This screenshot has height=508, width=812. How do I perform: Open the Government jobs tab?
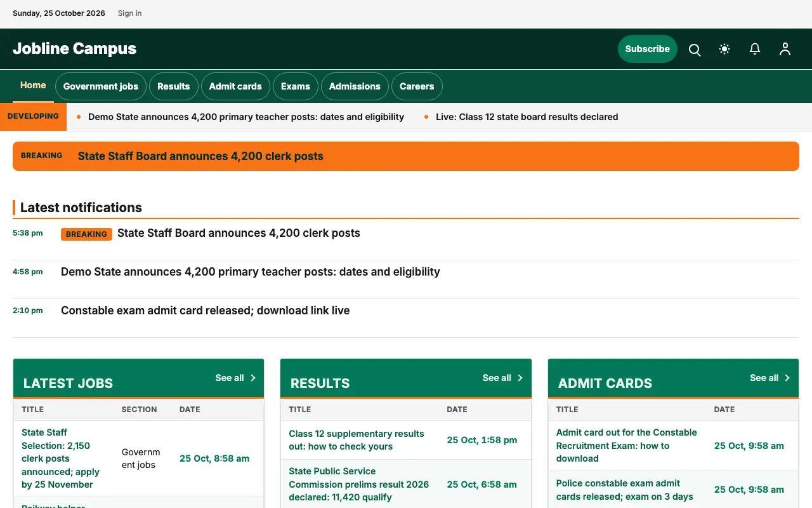click(101, 86)
